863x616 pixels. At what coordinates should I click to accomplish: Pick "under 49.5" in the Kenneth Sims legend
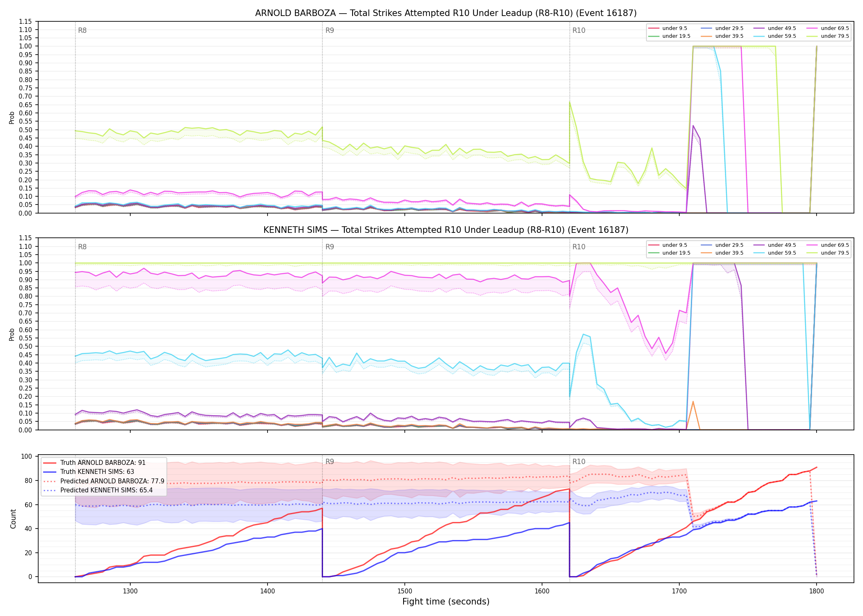click(775, 245)
